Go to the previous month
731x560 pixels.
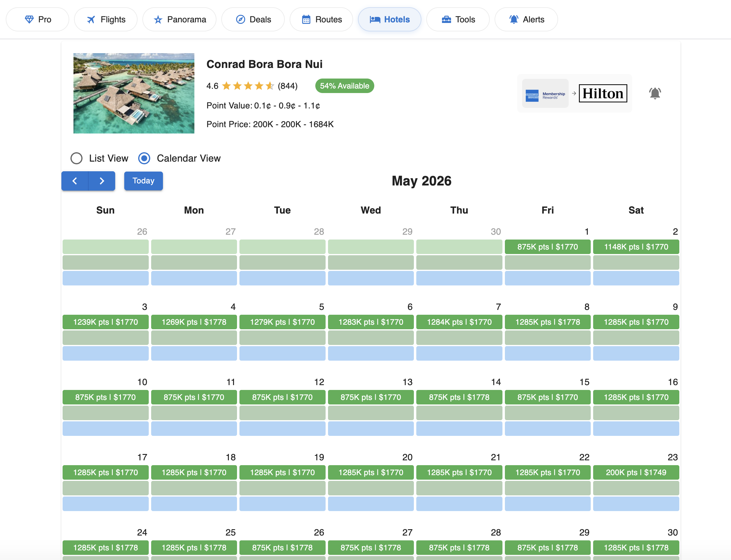[x=75, y=181]
